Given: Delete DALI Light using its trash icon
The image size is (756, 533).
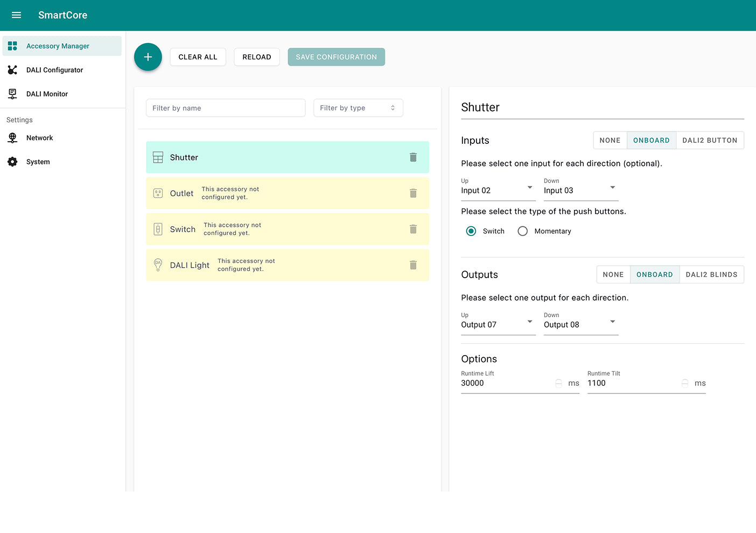Looking at the screenshot, I should 413,265.
